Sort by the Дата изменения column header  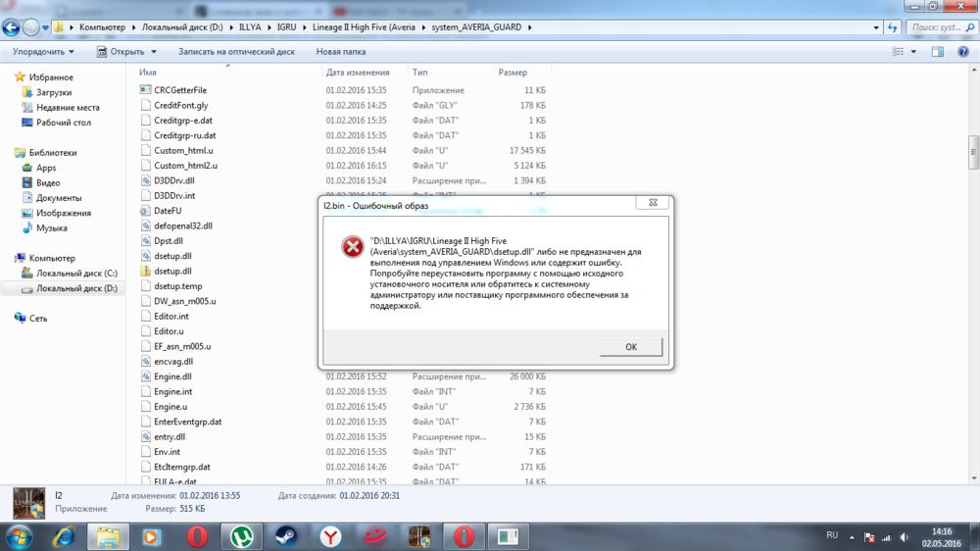click(358, 73)
